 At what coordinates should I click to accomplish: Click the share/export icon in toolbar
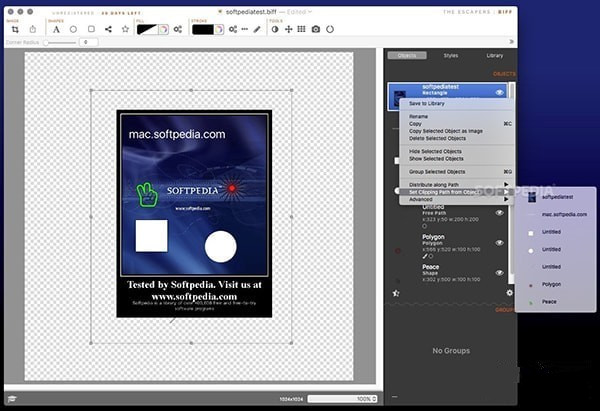click(x=33, y=29)
